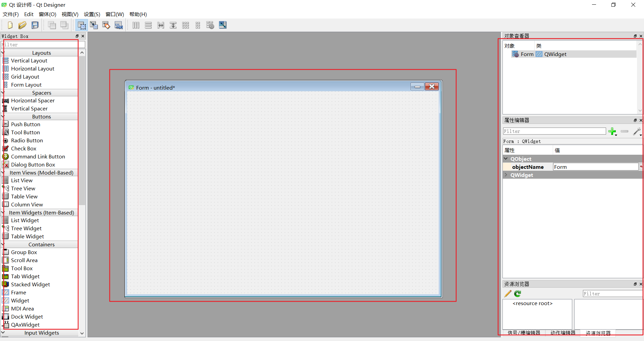This screenshot has height=341, width=644.
Task: Save the form using floppy disk icon
Action: pos(35,25)
